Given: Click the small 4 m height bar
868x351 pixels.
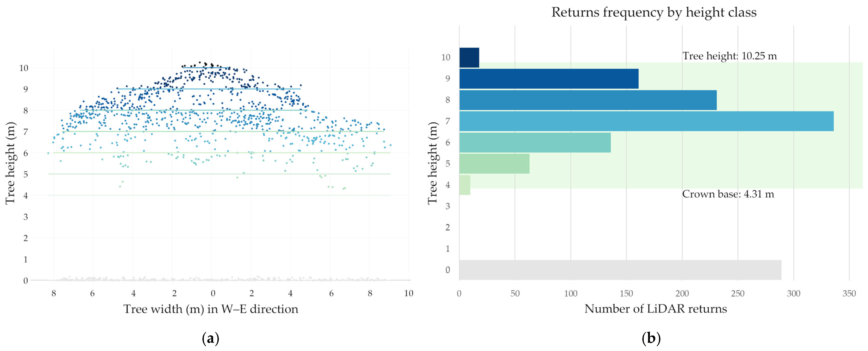Looking at the screenshot, I should click(465, 185).
